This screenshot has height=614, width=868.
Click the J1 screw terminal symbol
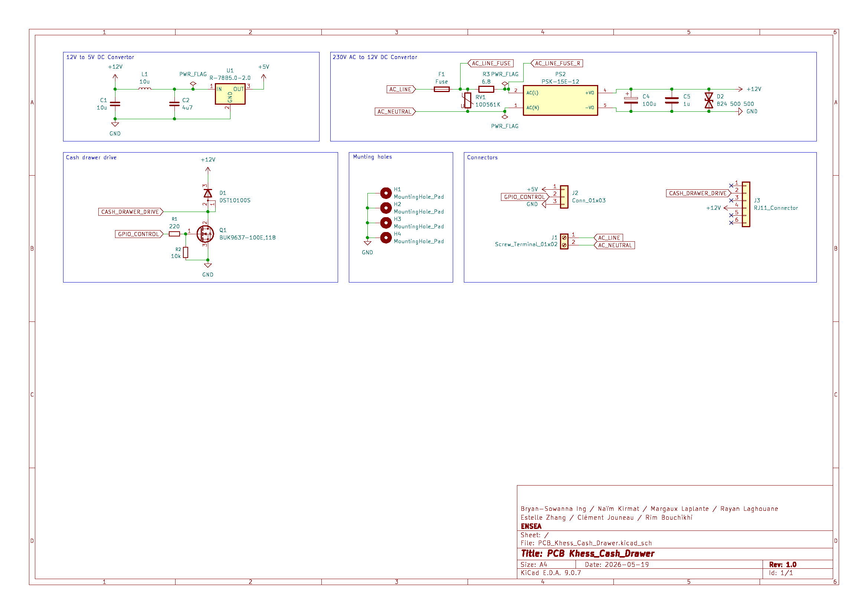(564, 242)
